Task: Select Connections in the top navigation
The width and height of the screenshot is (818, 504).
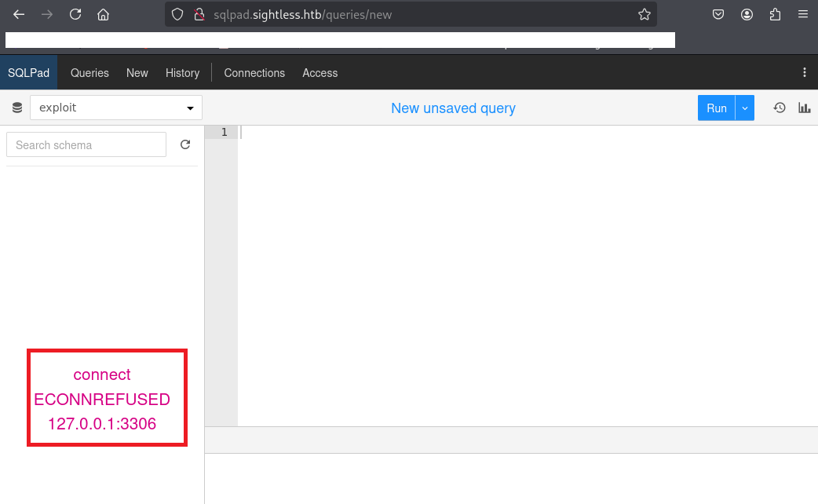Action: pos(254,73)
